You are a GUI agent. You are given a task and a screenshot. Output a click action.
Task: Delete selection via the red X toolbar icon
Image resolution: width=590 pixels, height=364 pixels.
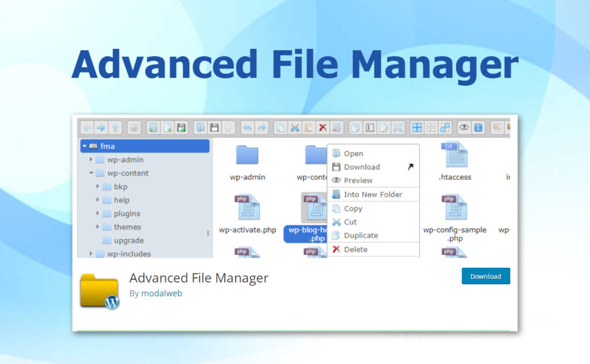pyautogui.click(x=322, y=127)
